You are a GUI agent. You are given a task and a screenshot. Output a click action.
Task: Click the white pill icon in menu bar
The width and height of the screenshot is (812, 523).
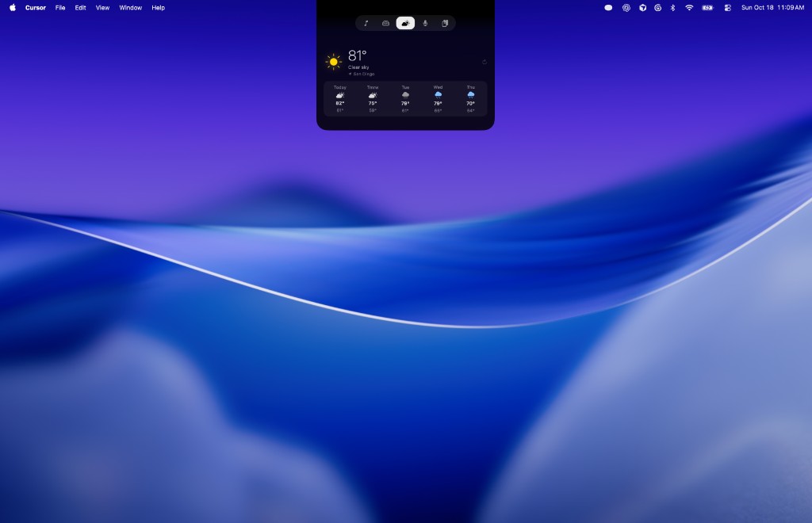[x=608, y=8]
